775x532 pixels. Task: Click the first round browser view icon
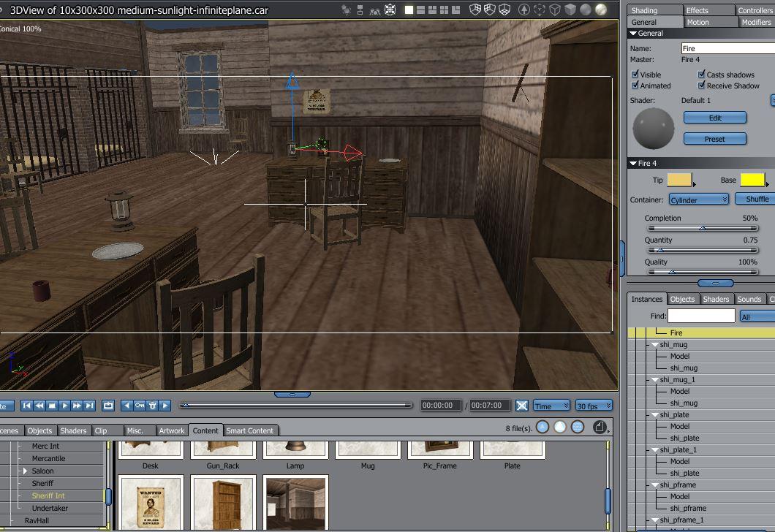(x=542, y=427)
